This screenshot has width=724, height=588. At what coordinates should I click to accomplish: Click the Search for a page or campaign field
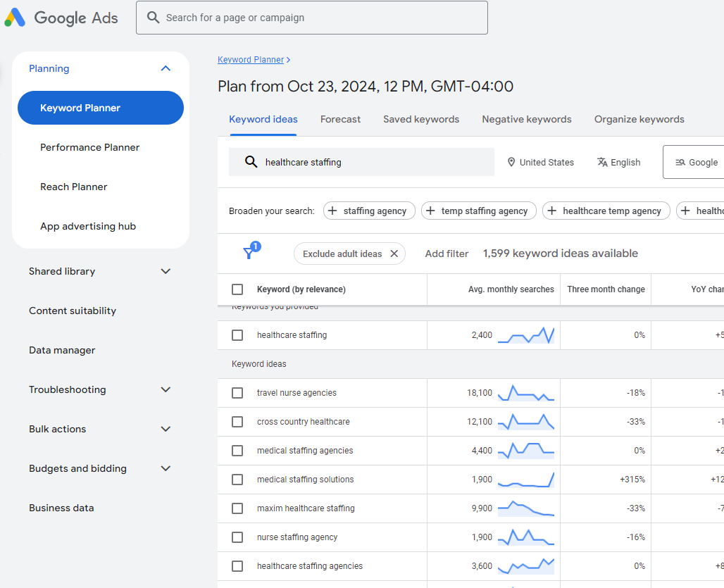[312, 18]
